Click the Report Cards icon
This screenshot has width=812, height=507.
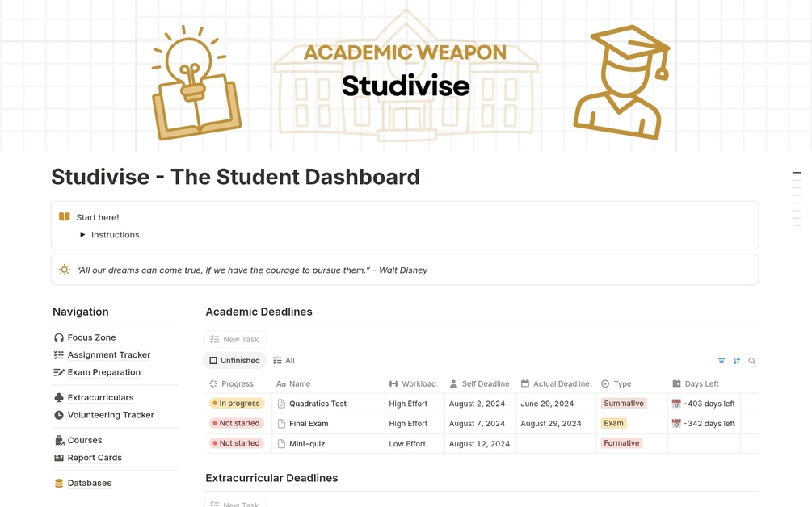pos(58,458)
